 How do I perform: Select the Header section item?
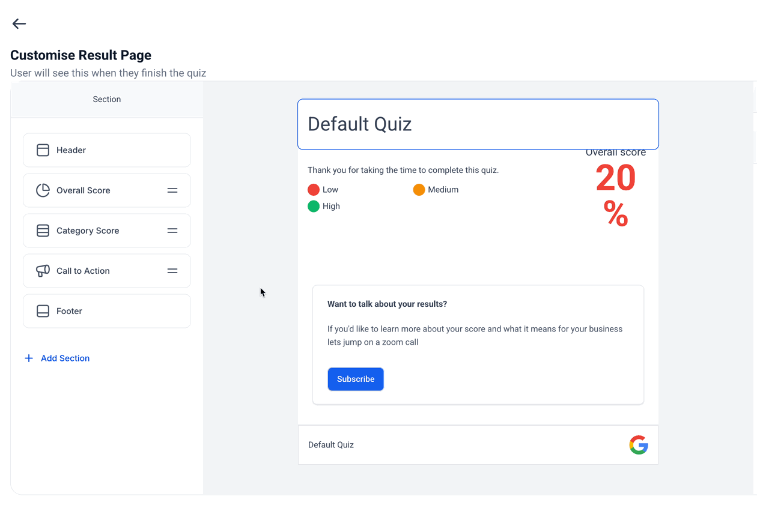click(107, 150)
